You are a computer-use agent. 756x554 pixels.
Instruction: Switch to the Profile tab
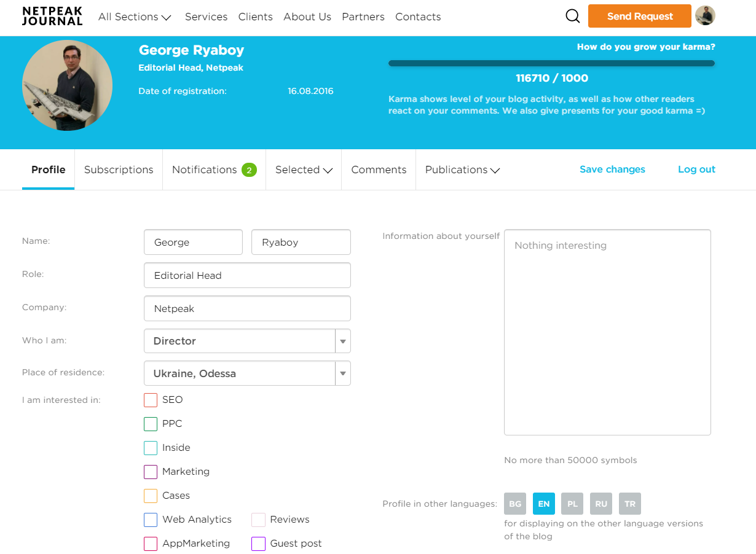tap(49, 170)
